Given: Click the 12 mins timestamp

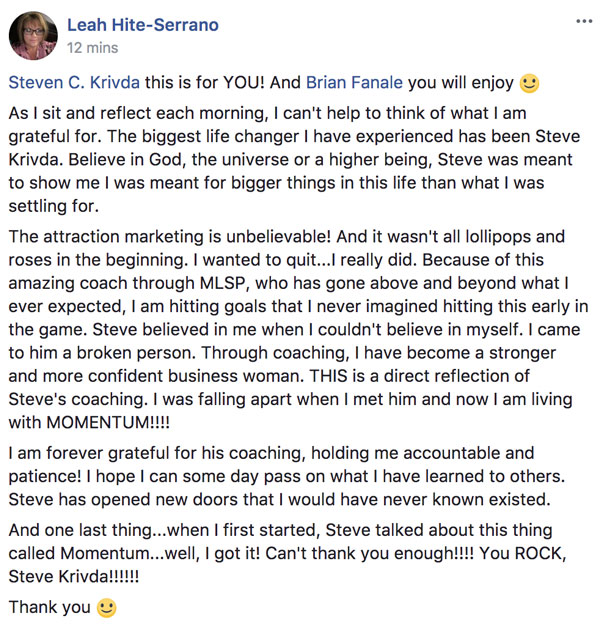Looking at the screenshot, I should click(x=93, y=48).
